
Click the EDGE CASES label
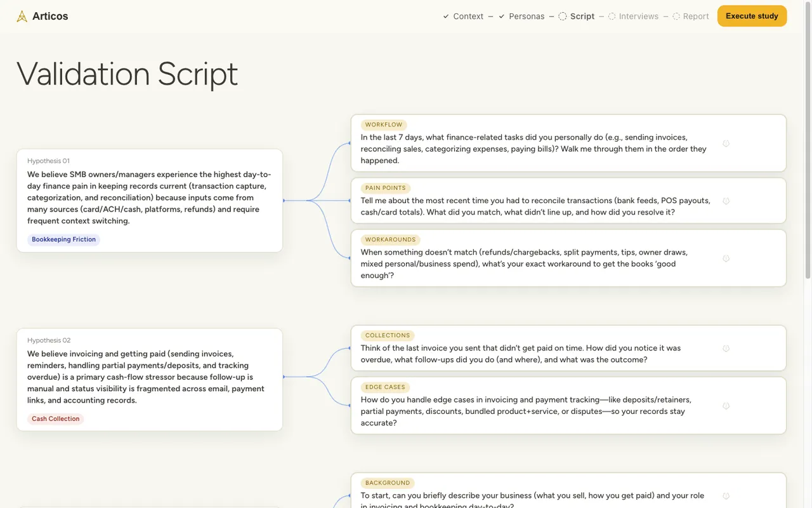(x=386, y=387)
